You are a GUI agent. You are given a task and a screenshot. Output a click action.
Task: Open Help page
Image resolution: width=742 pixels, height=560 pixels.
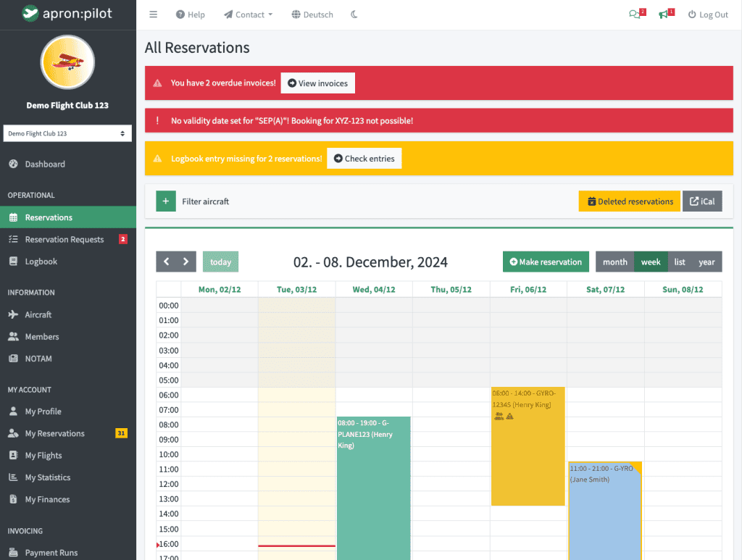191,14
